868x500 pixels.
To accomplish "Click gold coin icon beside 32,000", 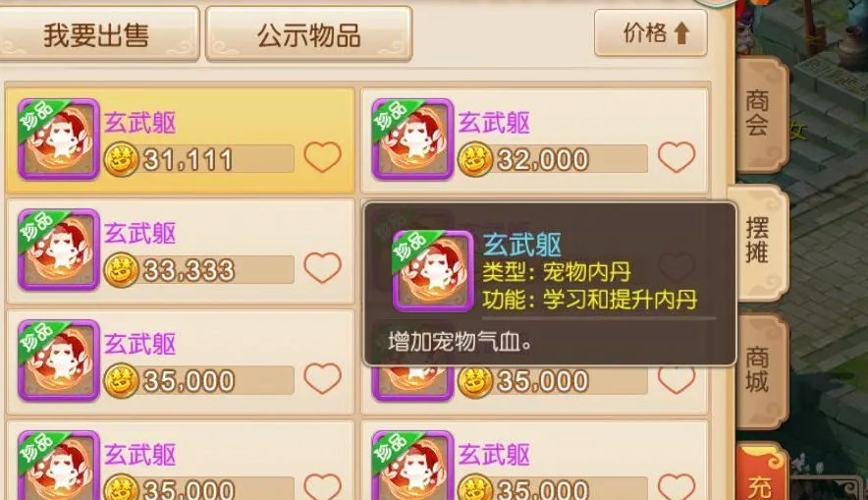I will [475, 159].
